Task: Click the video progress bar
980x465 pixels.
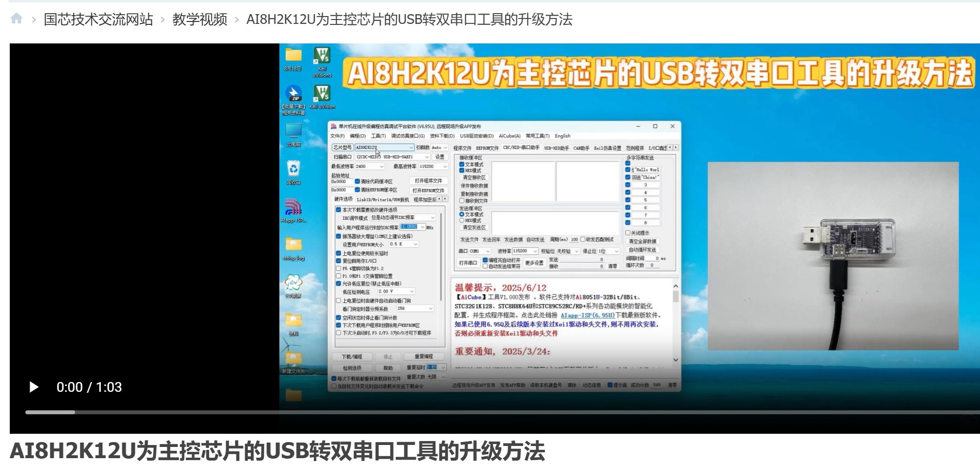Action: [x=503, y=412]
